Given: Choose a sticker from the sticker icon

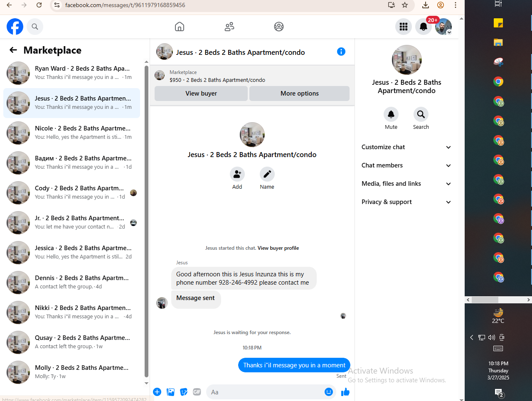Looking at the screenshot, I should coord(184,392).
